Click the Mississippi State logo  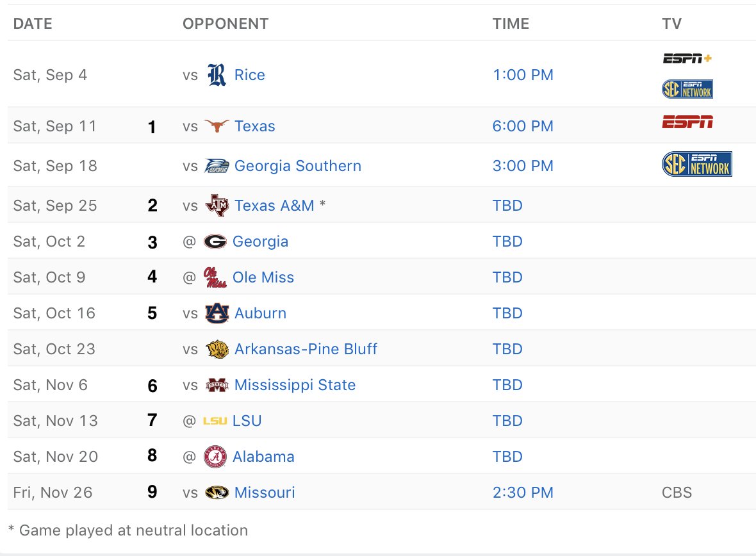pyautogui.click(x=217, y=385)
